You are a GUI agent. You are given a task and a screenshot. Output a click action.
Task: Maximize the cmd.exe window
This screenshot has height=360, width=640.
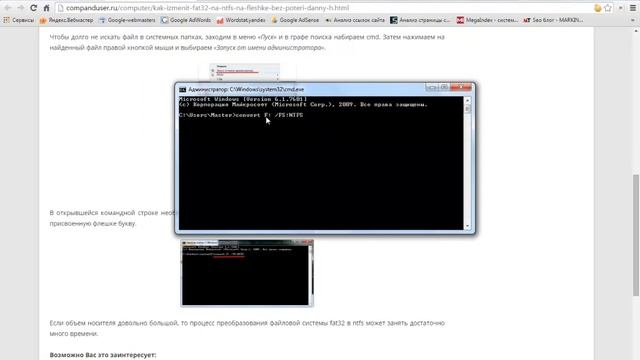coord(444,87)
